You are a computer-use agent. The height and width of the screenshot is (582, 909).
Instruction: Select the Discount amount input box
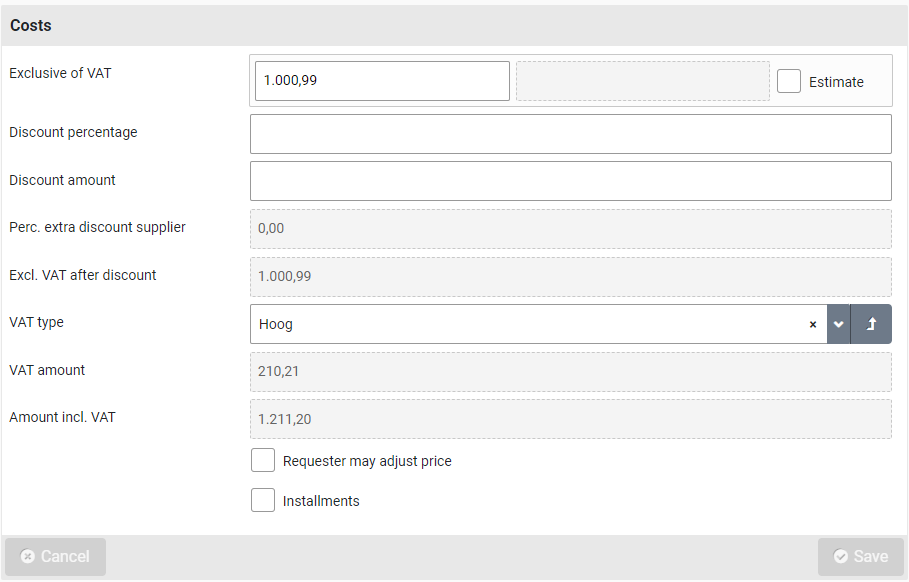point(570,181)
